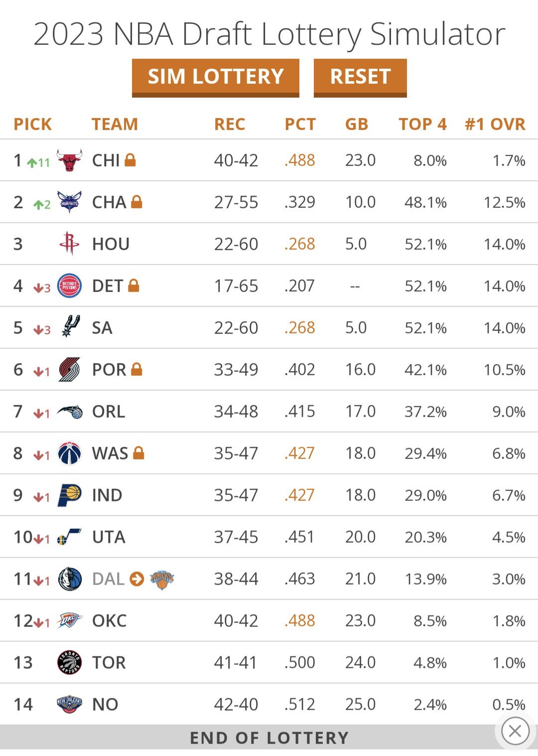The width and height of the screenshot is (538, 756).
Task: Select the OKC team row name
Action: (109, 621)
